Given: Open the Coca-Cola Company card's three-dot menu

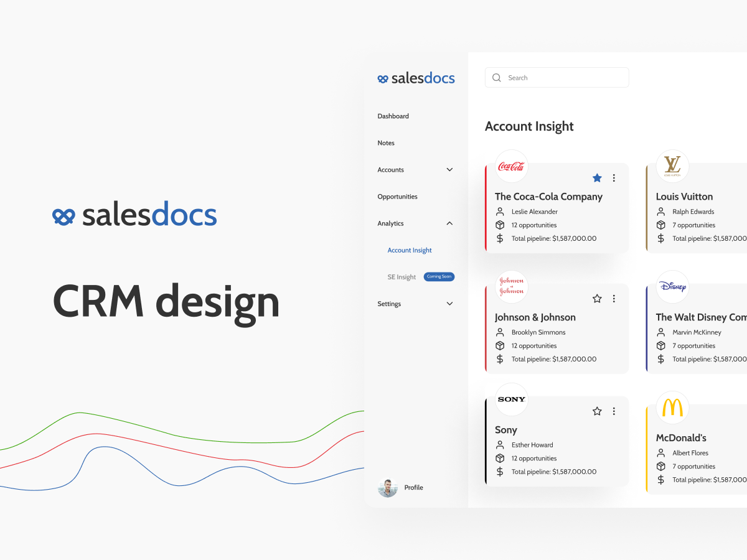Looking at the screenshot, I should pyautogui.click(x=614, y=178).
